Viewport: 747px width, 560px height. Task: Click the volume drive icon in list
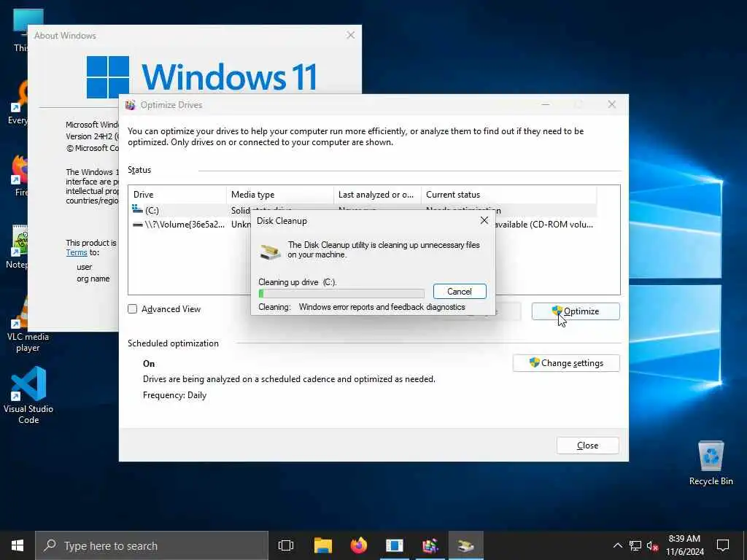tap(138, 225)
